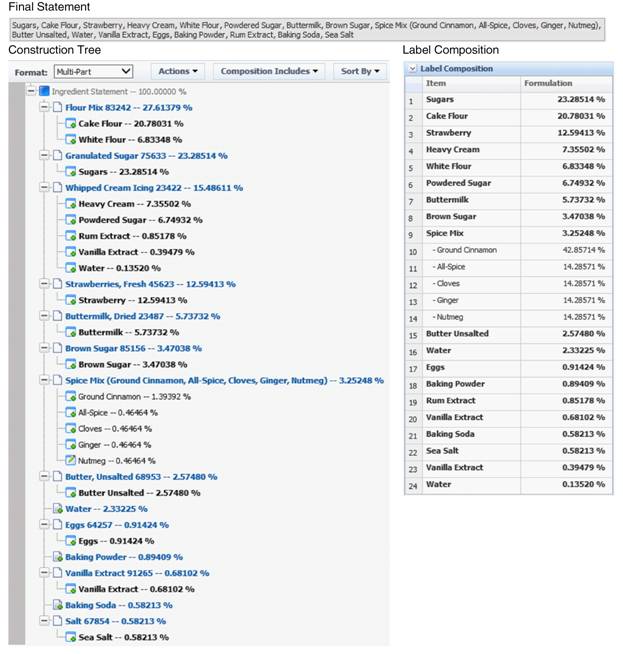
Task: Click the Formulation column header
Action: [566, 83]
